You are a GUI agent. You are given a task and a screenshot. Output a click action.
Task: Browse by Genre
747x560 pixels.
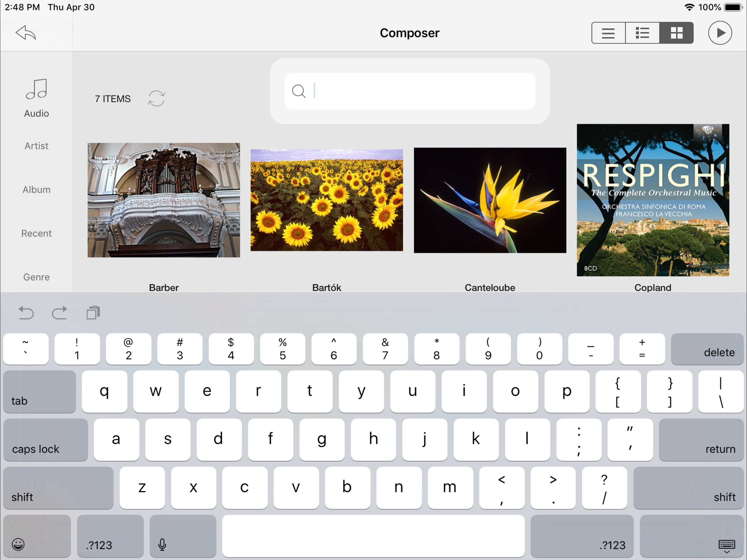point(36,277)
